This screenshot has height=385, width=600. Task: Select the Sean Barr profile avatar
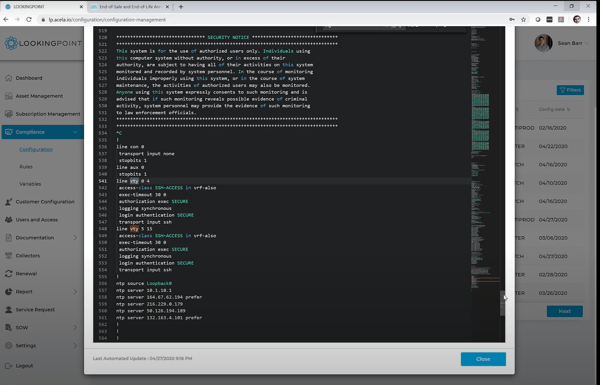[x=543, y=43]
